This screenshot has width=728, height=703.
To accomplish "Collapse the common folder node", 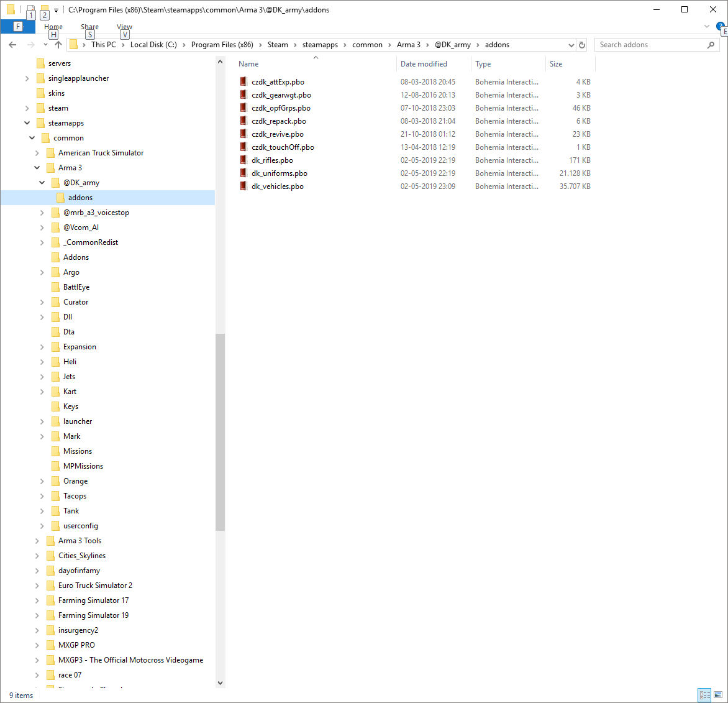I will (32, 138).
